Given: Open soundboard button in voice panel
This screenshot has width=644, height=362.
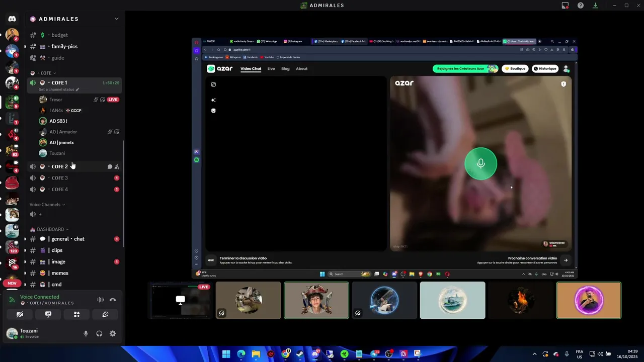Looking at the screenshot, I should [x=106, y=314].
